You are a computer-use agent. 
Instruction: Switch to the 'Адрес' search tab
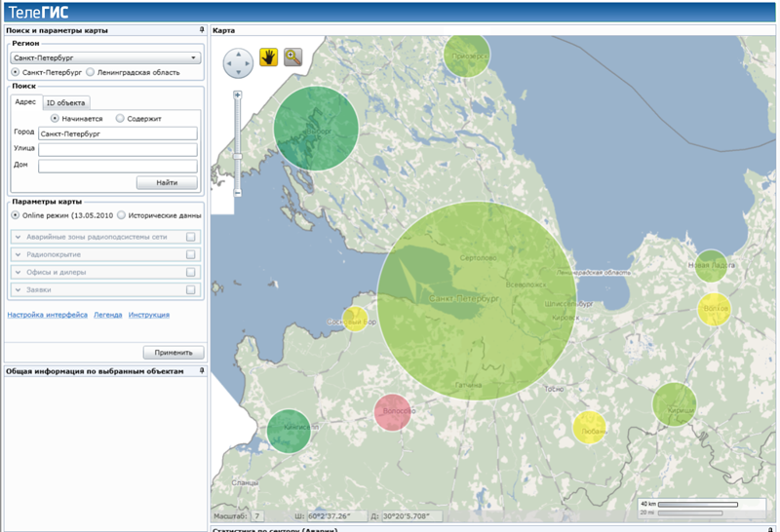(26, 101)
